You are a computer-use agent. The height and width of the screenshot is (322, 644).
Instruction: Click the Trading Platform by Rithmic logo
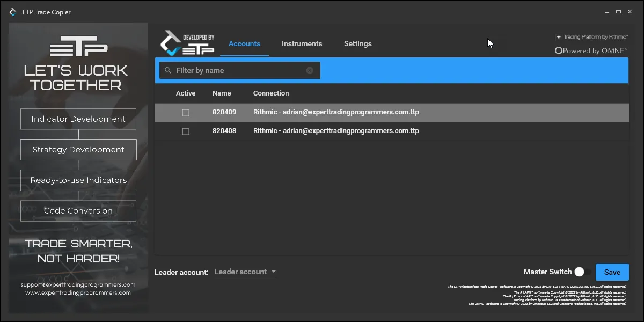coord(591,37)
